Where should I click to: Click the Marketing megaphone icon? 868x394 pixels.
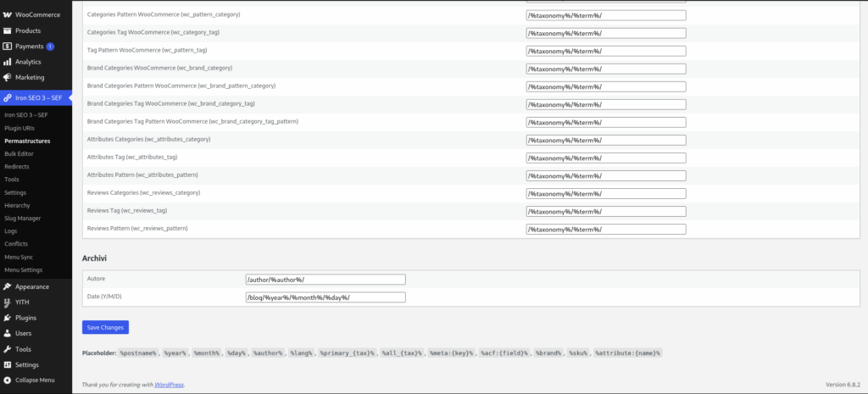[x=7, y=77]
